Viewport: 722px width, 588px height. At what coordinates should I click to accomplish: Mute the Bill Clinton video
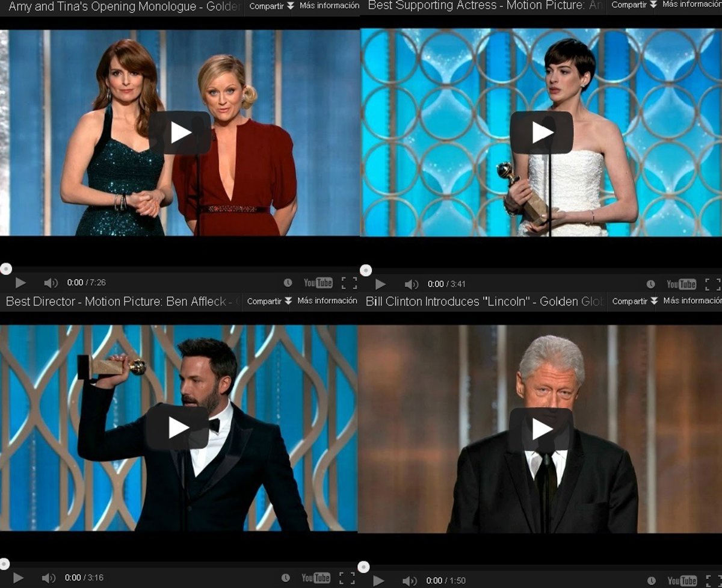tap(409, 581)
